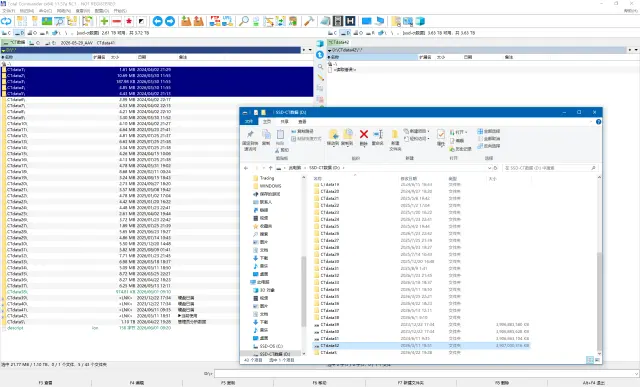This screenshot has height=387, width=640.
Task: Select drive C button in left panel drive bar
Action: 7,33
